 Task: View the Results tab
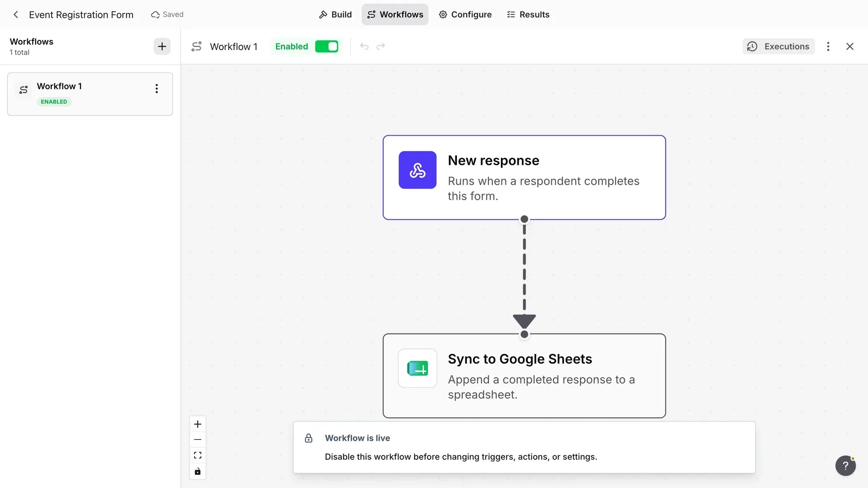[528, 14]
